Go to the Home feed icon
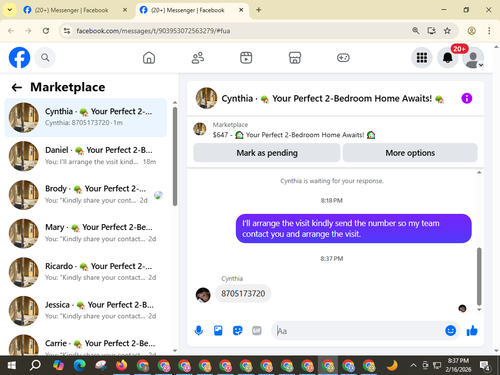 tap(149, 58)
